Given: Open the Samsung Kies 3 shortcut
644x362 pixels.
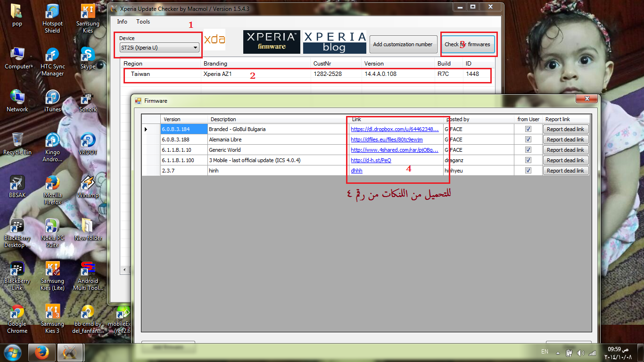Looking at the screenshot, I should 52,319.
